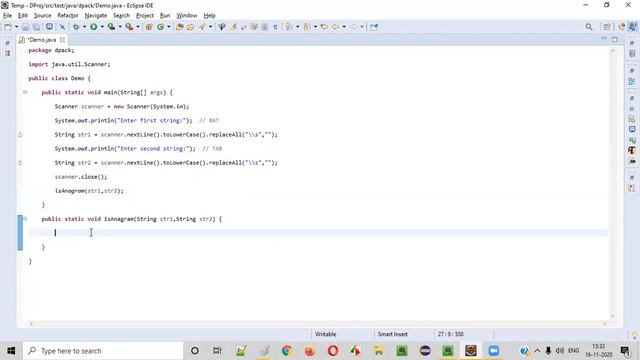Click the taskbar search box
This screenshot has width=640, height=360.
pyautogui.click(x=103, y=351)
